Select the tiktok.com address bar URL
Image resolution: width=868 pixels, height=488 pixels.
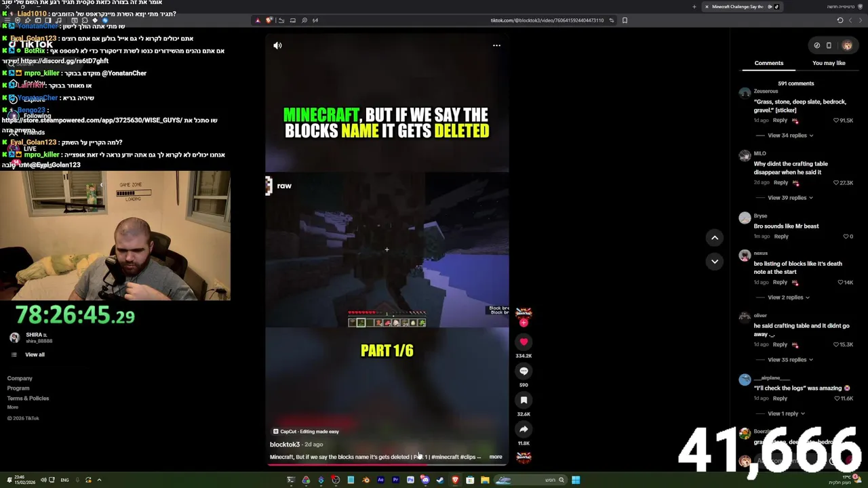(547, 20)
